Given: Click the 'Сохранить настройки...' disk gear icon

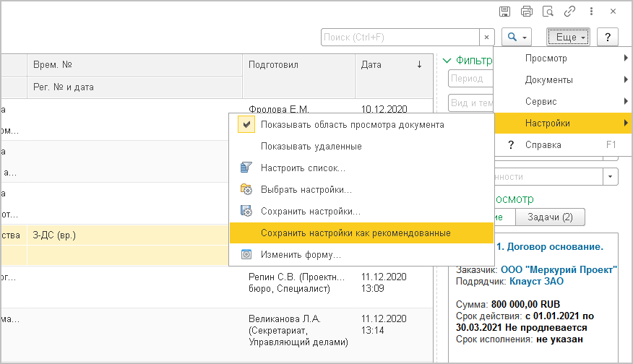Looking at the screenshot, I should pos(246,212).
